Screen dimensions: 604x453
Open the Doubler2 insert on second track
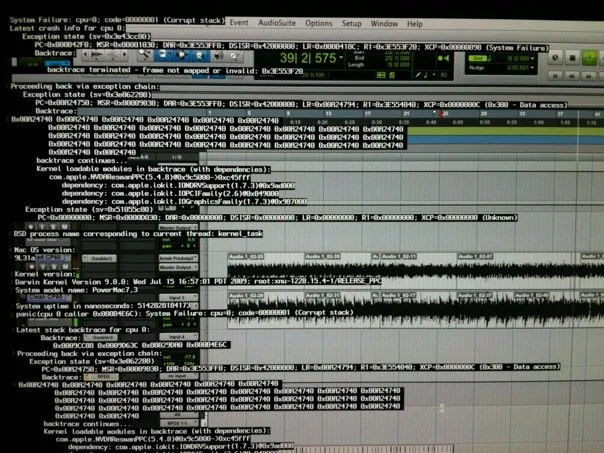[100, 258]
